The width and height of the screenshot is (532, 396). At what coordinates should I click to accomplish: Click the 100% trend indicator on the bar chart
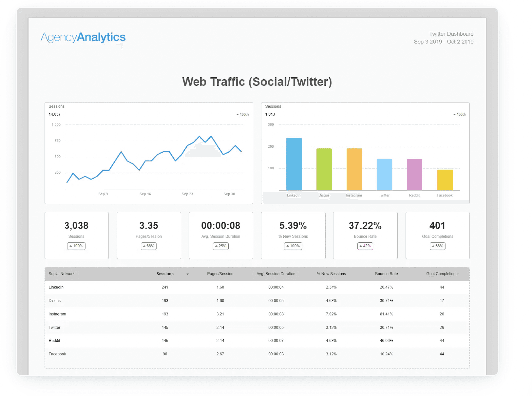459,114
